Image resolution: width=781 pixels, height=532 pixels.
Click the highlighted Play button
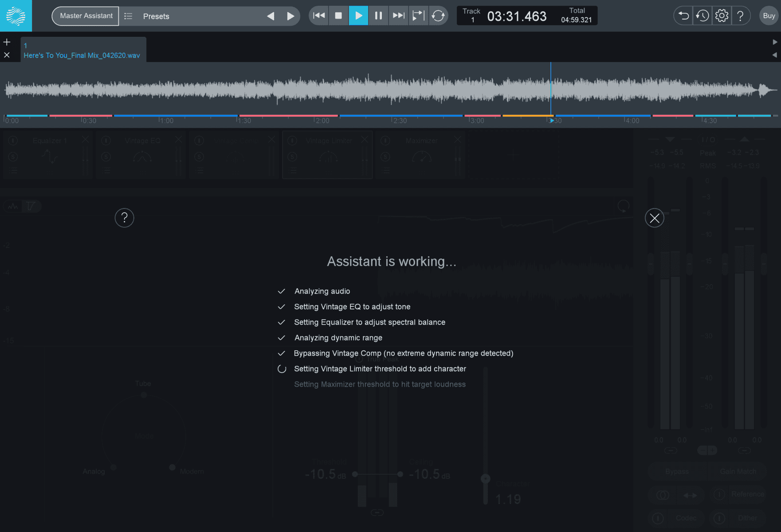358,16
